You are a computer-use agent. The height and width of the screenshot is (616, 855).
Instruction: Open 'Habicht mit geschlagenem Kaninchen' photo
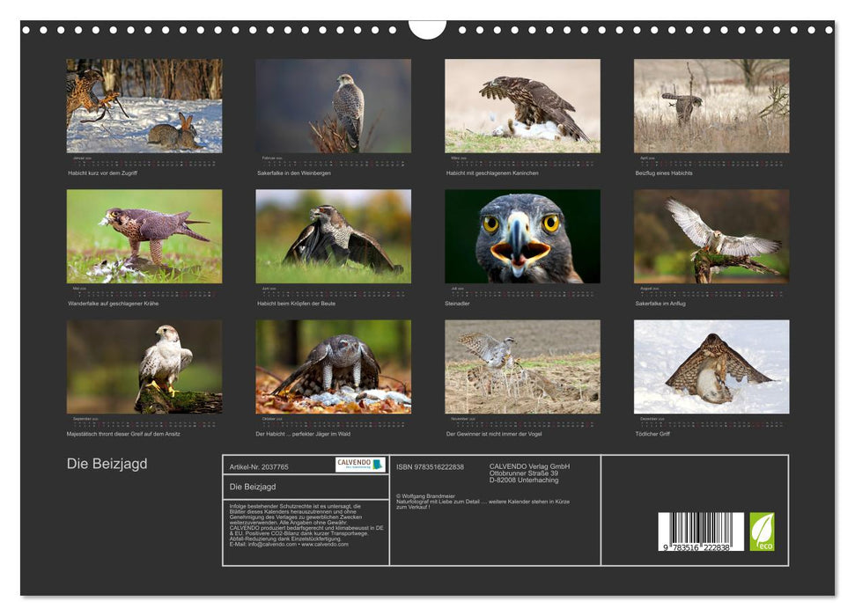522,106
